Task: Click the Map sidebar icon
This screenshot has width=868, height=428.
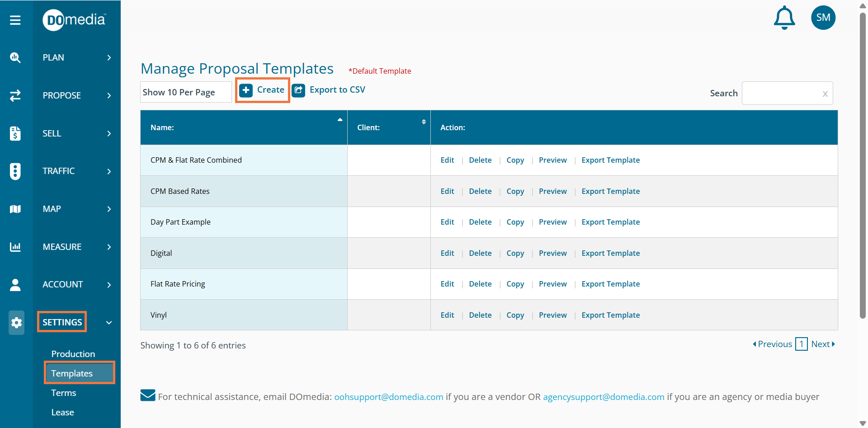Action: pos(15,209)
